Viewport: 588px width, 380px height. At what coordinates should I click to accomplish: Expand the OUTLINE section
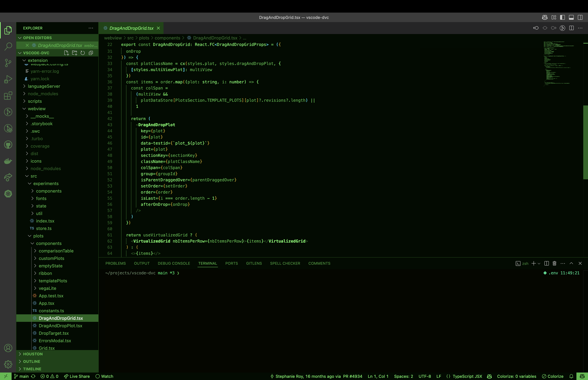(32, 361)
